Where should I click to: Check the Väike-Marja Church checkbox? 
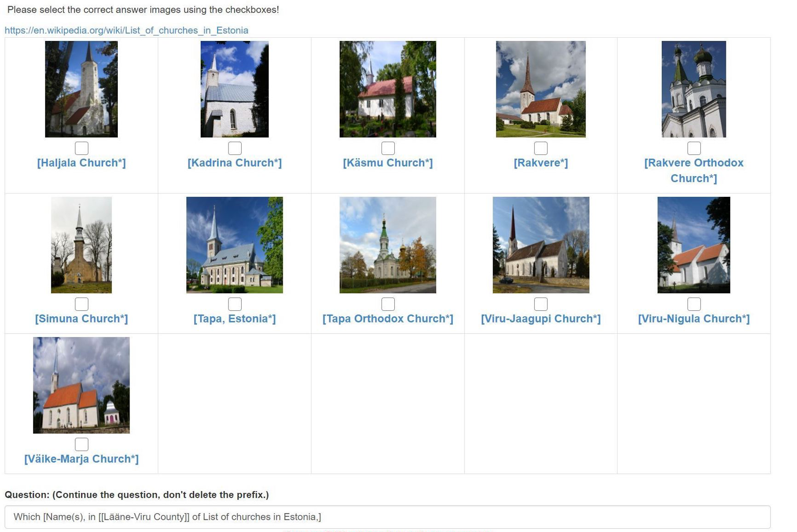pos(81,444)
